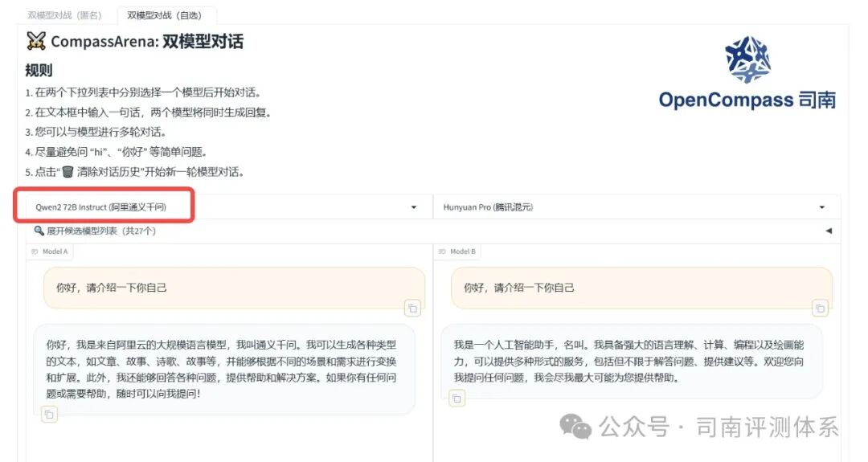Copy the Model A Qwen reply
Screen dimensions: 868x462
49,414
